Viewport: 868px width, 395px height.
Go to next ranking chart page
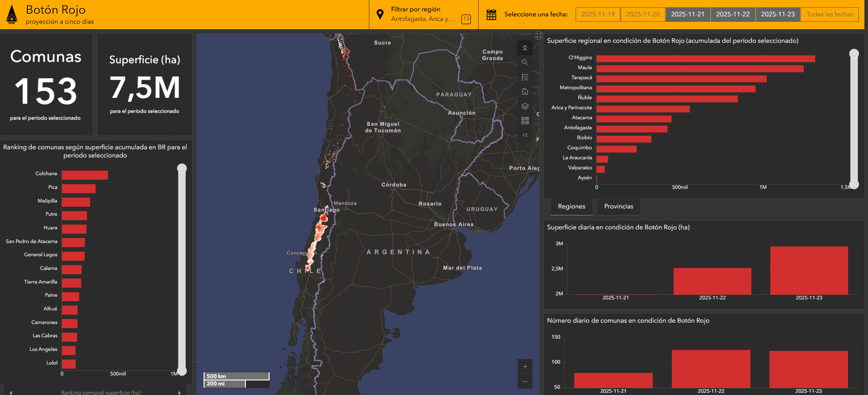[179, 392]
